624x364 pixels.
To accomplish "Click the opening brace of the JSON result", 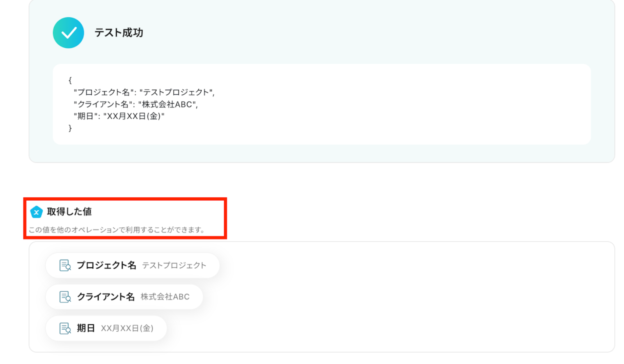I will pos(70,80).
